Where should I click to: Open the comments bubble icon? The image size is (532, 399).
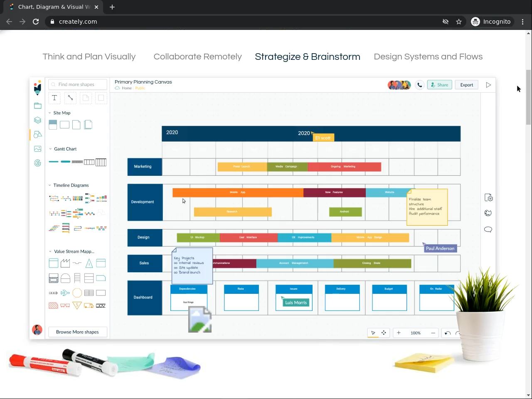[x=488, y=229]
